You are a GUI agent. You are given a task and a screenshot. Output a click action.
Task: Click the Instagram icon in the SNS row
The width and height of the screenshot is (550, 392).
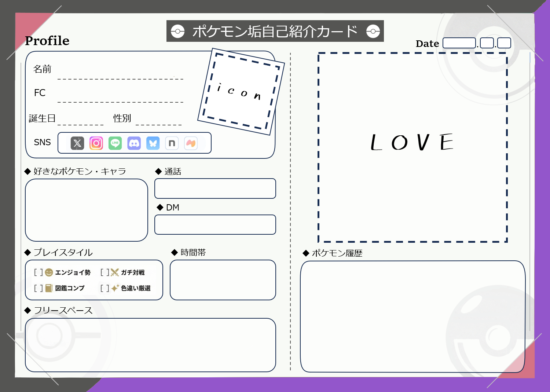(96, 143)
